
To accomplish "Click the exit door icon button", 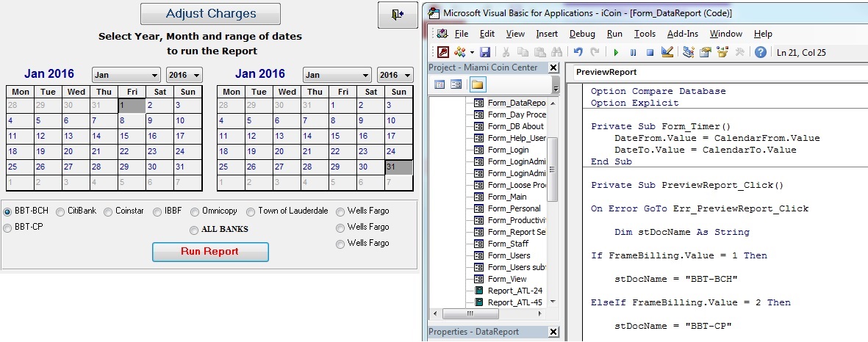I will pyautogui.click(x=398, y=15).
